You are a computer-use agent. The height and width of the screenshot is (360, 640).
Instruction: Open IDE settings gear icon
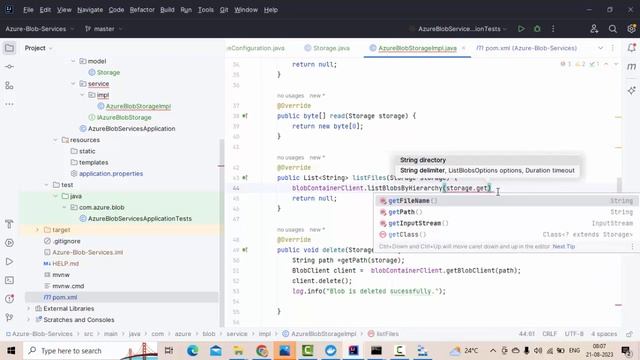coord(631,29)
